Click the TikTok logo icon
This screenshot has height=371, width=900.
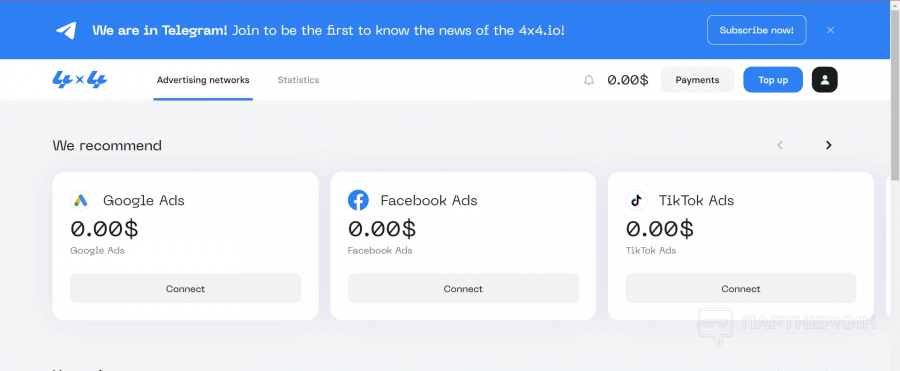click(x=635, y=200)
